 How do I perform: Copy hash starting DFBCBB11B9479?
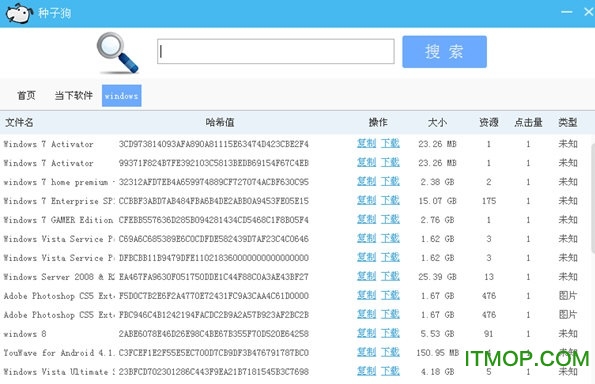(x=366, y=257)
